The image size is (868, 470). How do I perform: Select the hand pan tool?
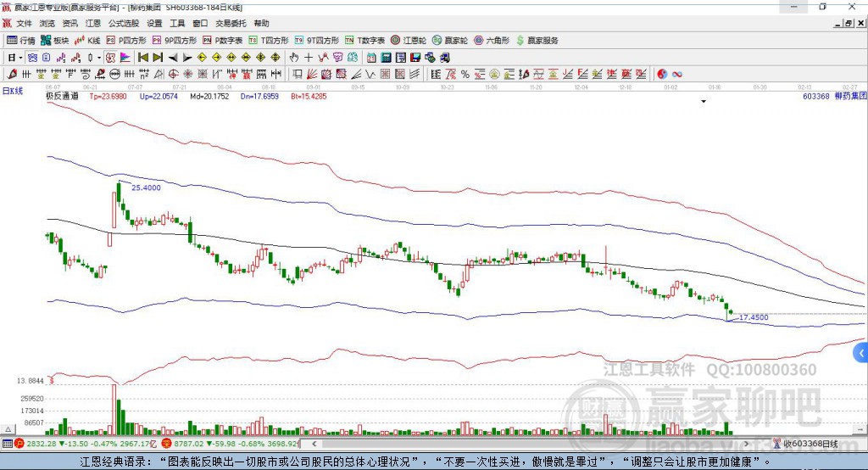coord(294,58)
